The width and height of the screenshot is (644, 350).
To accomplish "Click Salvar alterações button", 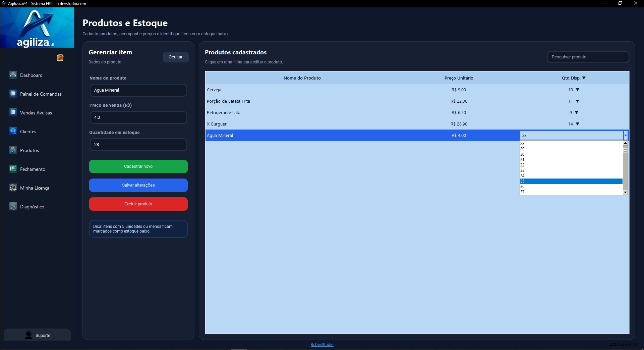I will pos(138,185).
